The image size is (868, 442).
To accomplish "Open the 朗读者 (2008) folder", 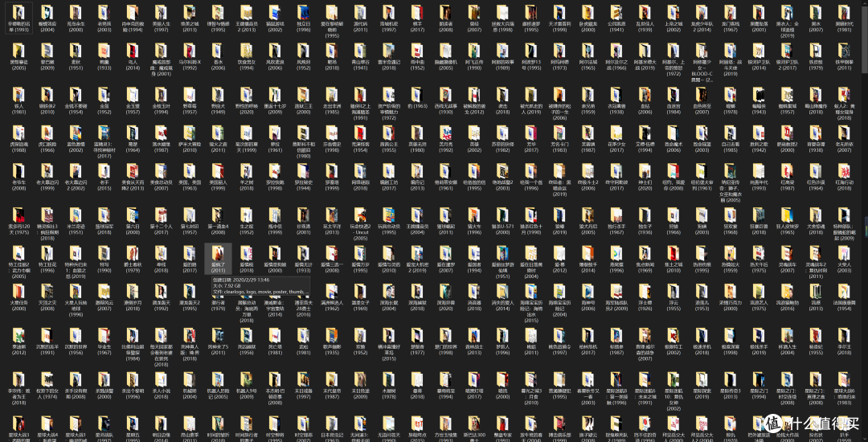I will pos(445,18).
